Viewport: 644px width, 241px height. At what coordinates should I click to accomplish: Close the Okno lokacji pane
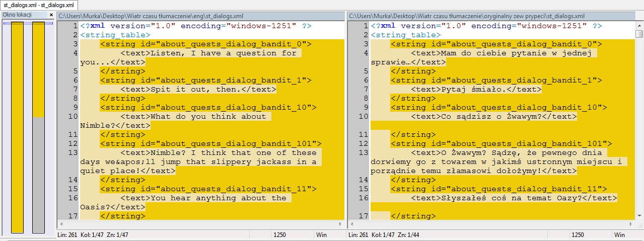pyautogui.click(x=51, y=15)
